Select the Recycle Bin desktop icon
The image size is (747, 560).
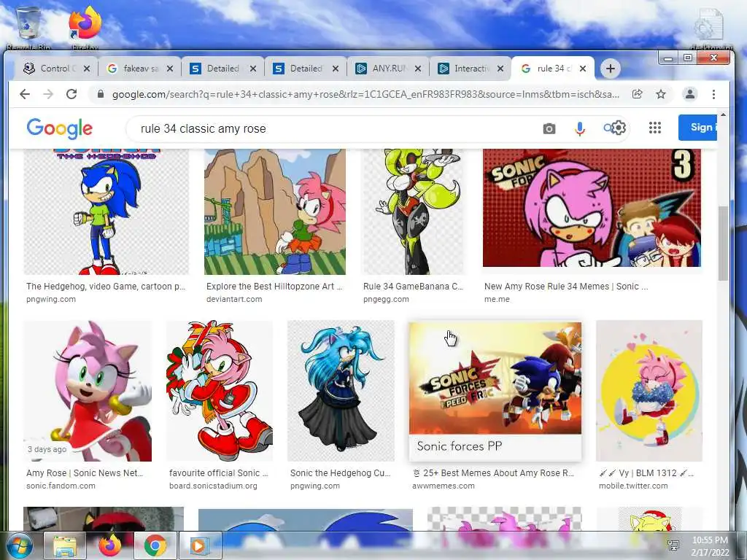[x=28, y=28]
